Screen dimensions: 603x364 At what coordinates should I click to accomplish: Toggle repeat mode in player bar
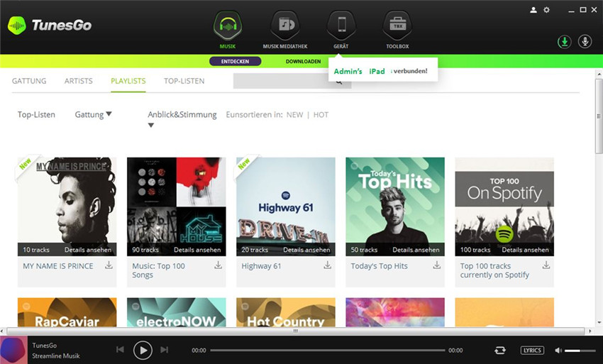(500, 351)
